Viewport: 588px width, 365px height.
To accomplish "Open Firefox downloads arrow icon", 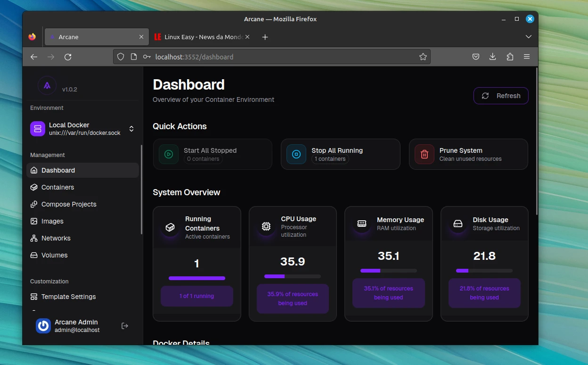I will click(x=493, y=57).
